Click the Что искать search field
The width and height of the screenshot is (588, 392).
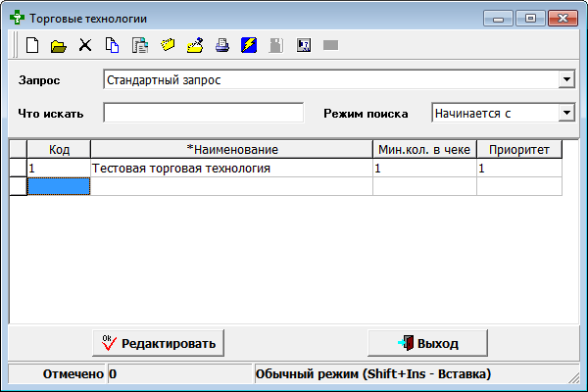click(x=204, y=113)
